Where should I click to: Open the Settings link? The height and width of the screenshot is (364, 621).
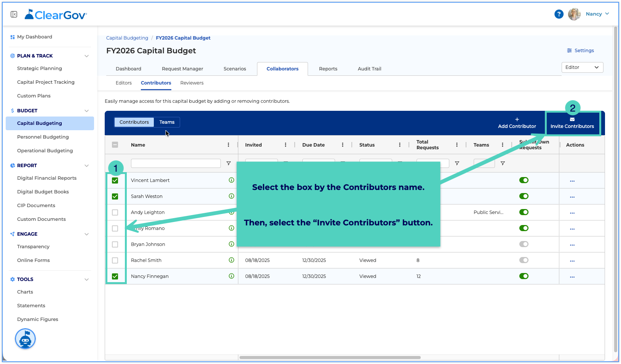pos(580,51)
